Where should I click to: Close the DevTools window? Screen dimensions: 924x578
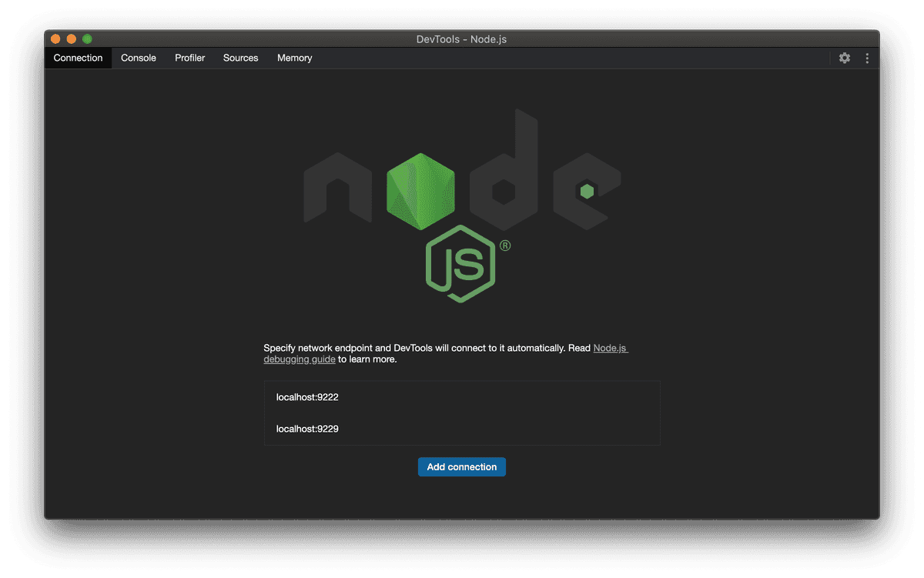tap(55, 39)
